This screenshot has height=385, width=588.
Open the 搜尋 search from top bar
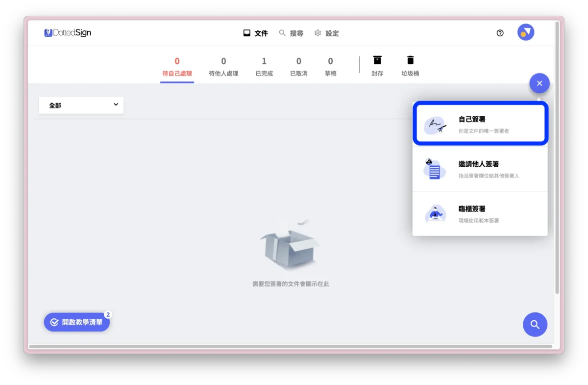[x=291, y=33]
